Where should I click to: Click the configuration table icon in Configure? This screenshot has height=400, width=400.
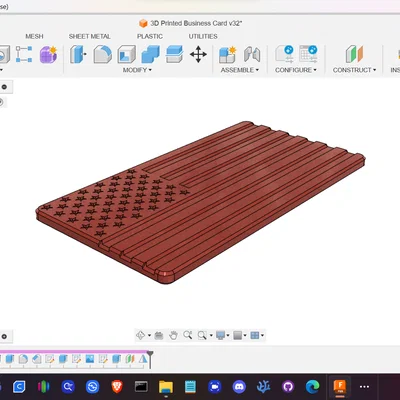click(x=308, y=54)
